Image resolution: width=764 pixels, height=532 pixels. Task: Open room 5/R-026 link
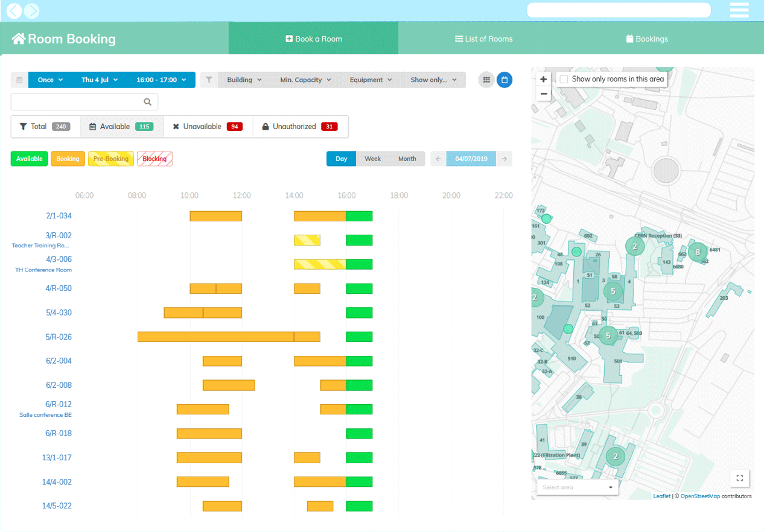[59, 337]
